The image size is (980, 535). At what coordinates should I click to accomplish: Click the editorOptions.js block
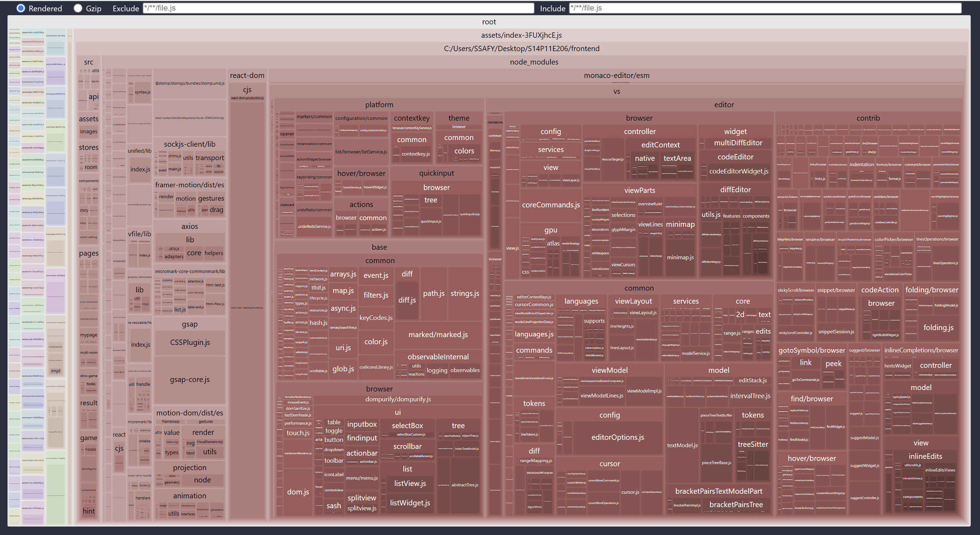click(x=618, y=437)
